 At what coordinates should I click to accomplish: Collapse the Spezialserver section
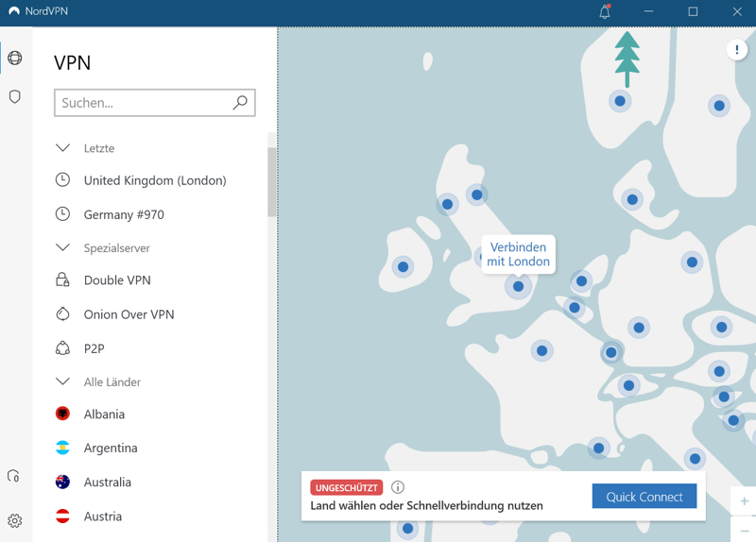pyautogui.click(x=63, y=247)
